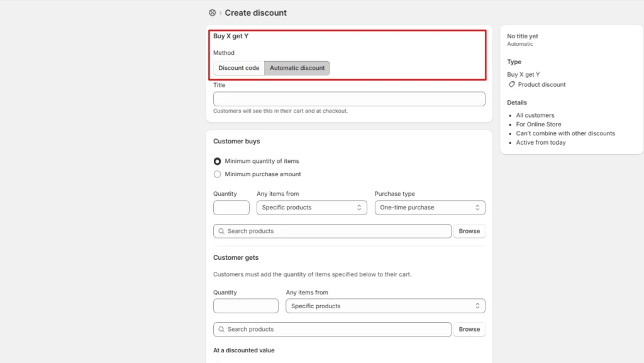The height and width of the screenshot is (363, 644).
Task: Click the Create discount breadcrumb label
Action: pyautogui.click(x=255, y=13)
